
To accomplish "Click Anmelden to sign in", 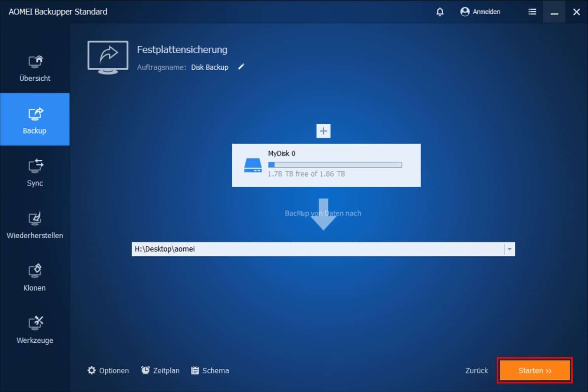I will point(480,12).
